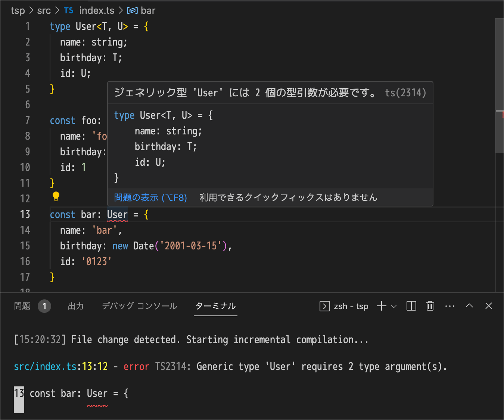Image resolution: width=504 pixels, height=420 pixels.
Task: Switch to the 出力 tab
Action: (x=75, y=306)
